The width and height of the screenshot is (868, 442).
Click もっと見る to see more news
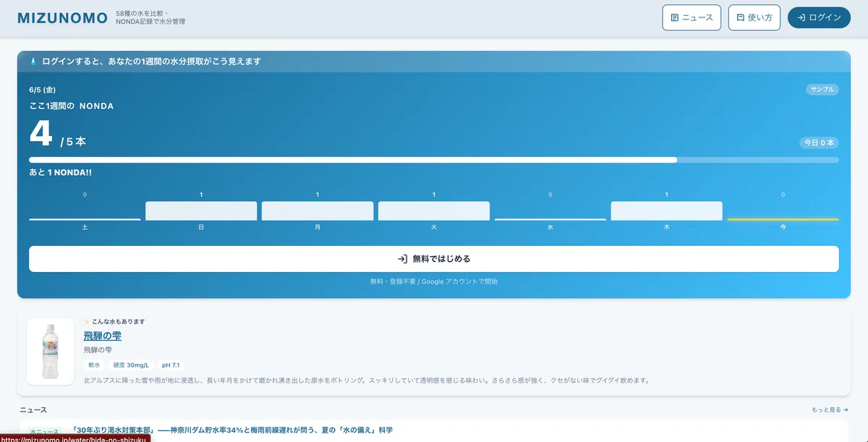click(x=830, y=410)
